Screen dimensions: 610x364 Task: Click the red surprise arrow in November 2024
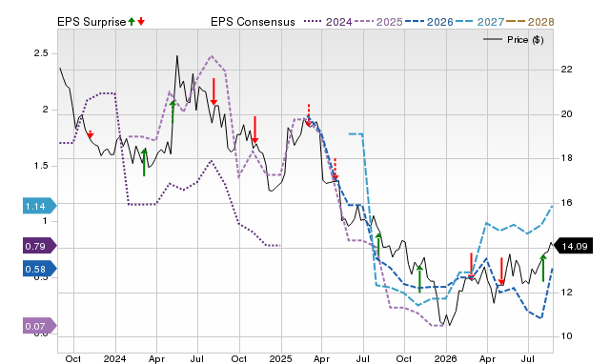coord(254,130)
